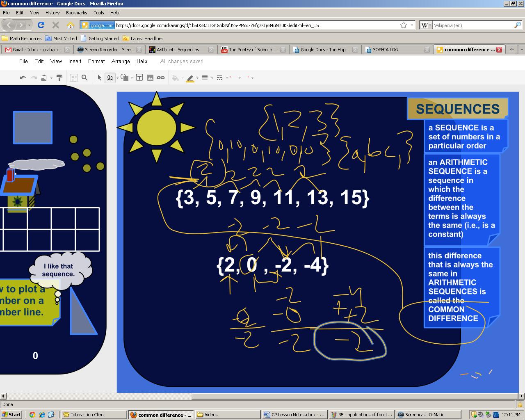
Task: Open the Arrange menu
Action: (121, 61)
